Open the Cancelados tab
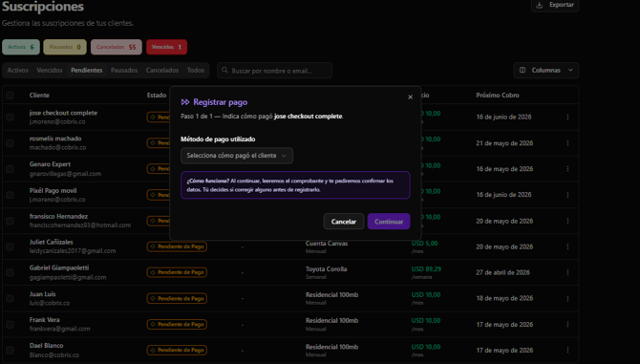640x364 pixels. coord(162,70)
